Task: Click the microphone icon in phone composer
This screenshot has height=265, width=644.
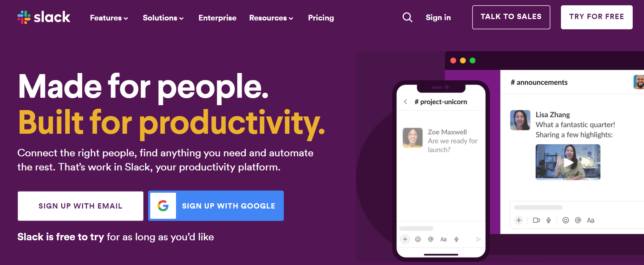Action: [x=456, y=239]
